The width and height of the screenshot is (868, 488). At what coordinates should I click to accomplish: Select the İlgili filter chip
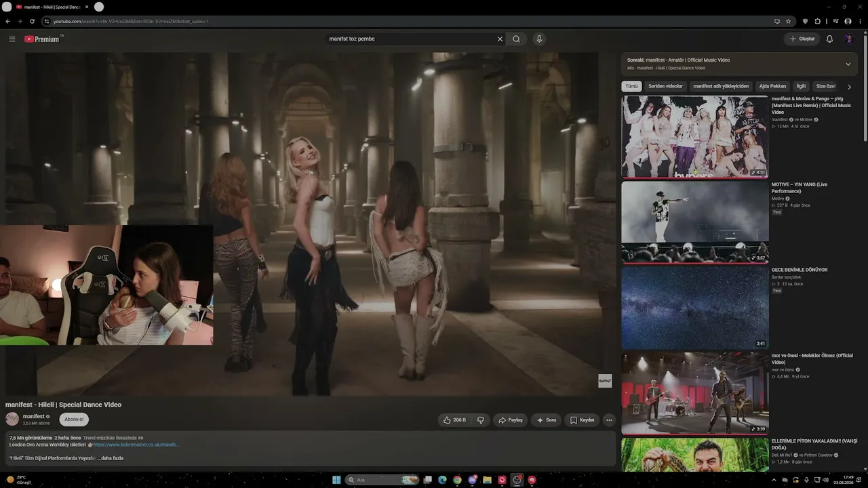point(801,87)
